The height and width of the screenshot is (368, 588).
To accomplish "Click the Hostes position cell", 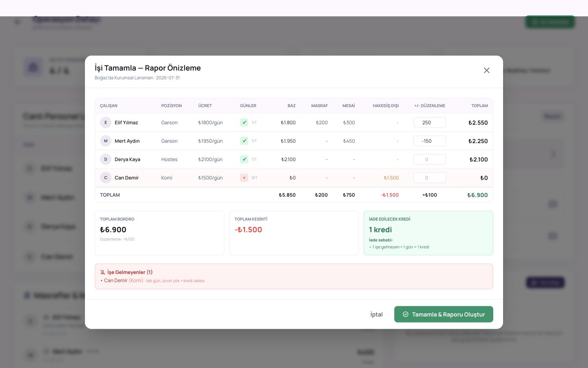I will click(x=169, y=159).
